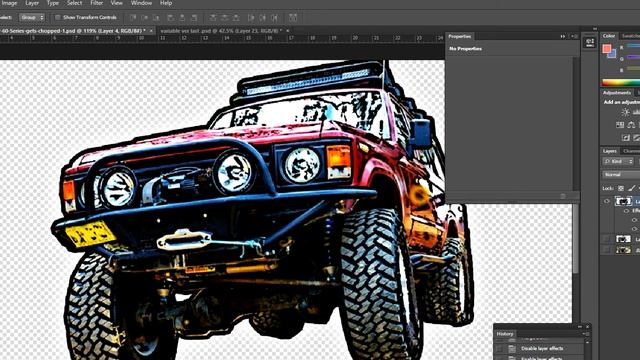The image size is (640, 360).
Task: Click Distribute horizontal centers icon
Action: click(262, 18)
